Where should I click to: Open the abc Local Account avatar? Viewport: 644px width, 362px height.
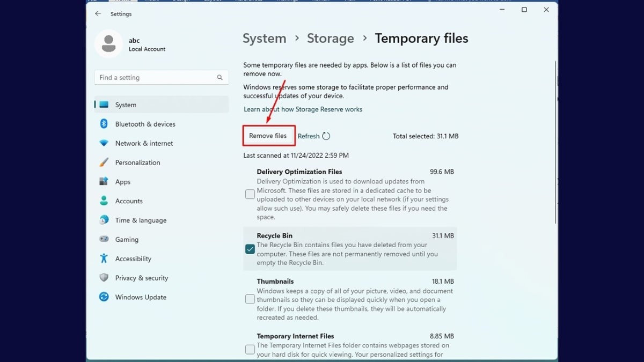[x=108, y=43]
